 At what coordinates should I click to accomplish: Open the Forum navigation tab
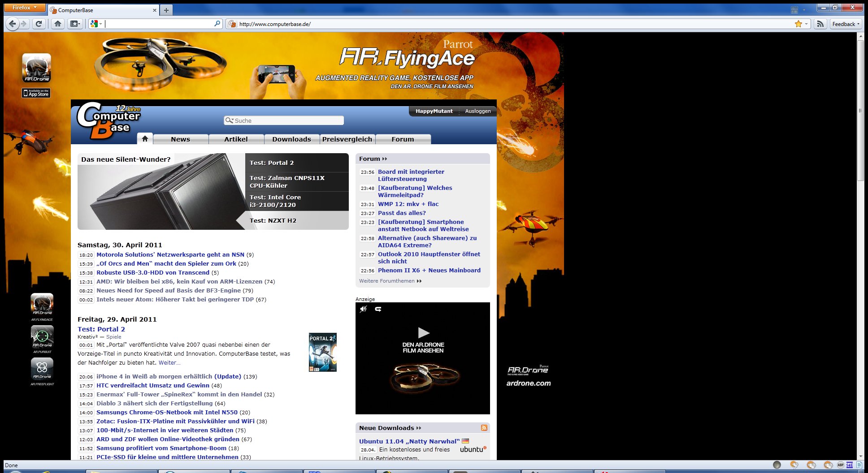tap(403, 139)
